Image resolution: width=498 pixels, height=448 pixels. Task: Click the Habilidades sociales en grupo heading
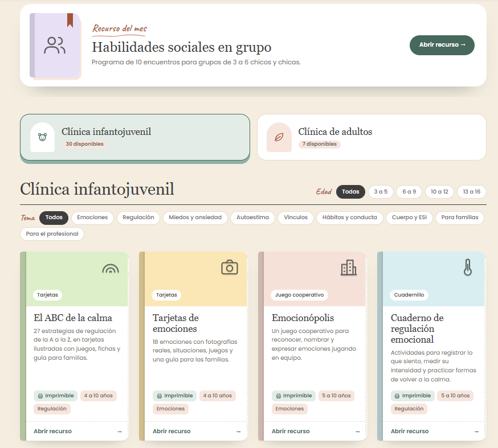pos(182,47)
